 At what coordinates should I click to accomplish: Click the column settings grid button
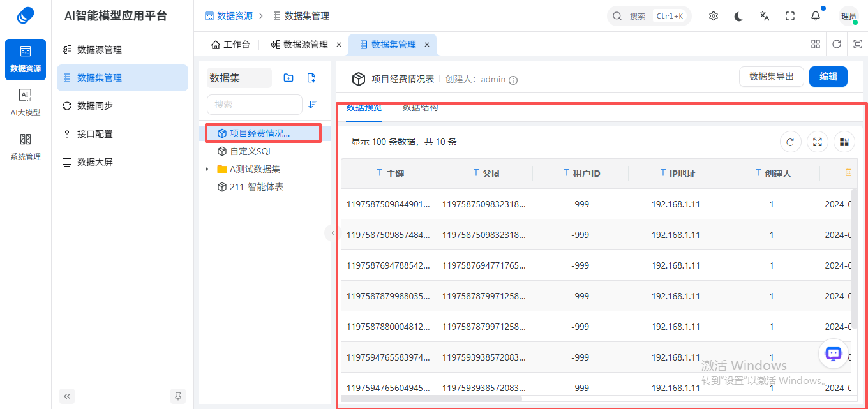(x=844, y=142)
